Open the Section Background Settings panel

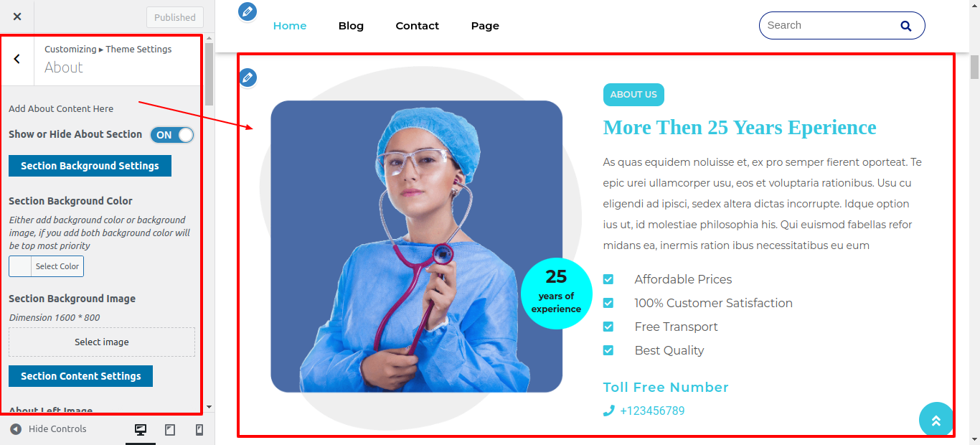[90, 166]
